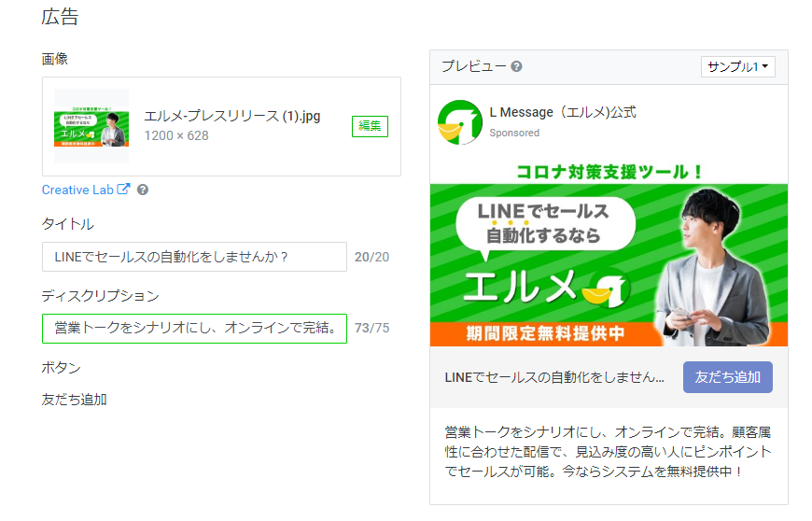Open the サンプル1 preview dropdown
The height and width of the screenshot is (521, 812).
(x=738, y=67)
